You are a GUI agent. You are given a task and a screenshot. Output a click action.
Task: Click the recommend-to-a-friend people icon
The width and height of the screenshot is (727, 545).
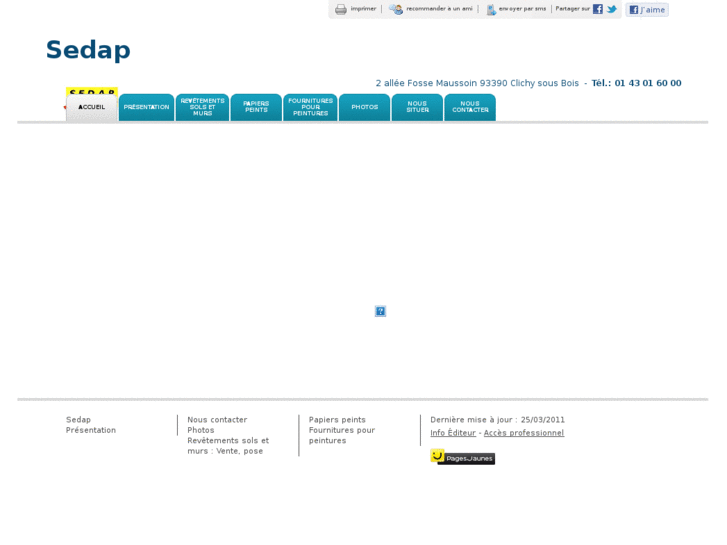(396, 9)
